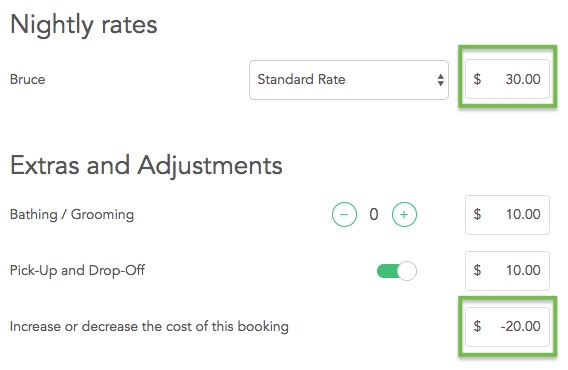Click the Increase or decrease booking cost label

pyautogui.click(x=149, y=327)
